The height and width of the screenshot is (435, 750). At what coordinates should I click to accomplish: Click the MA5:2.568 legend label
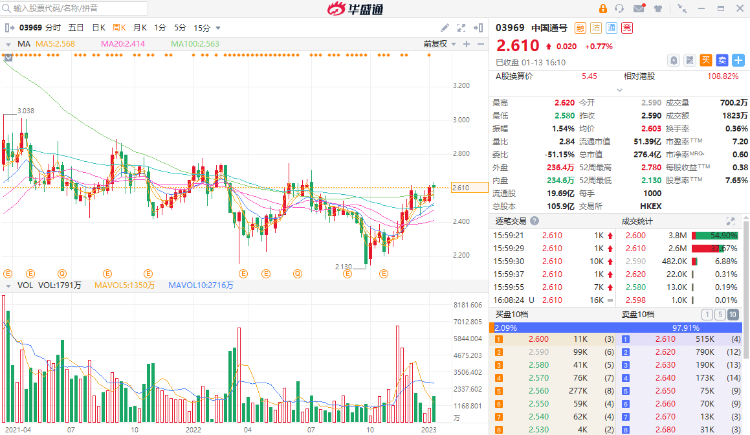tap(55, 44)
